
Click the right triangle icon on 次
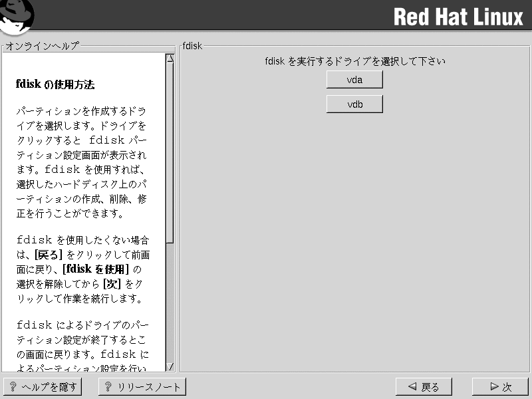[493, 387]
